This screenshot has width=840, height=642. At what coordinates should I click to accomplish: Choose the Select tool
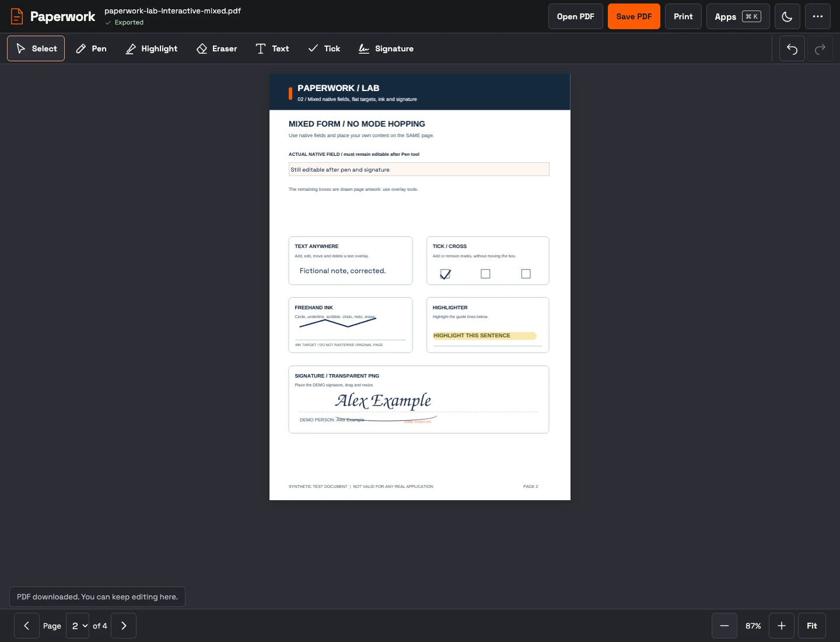tap(36, 48)
